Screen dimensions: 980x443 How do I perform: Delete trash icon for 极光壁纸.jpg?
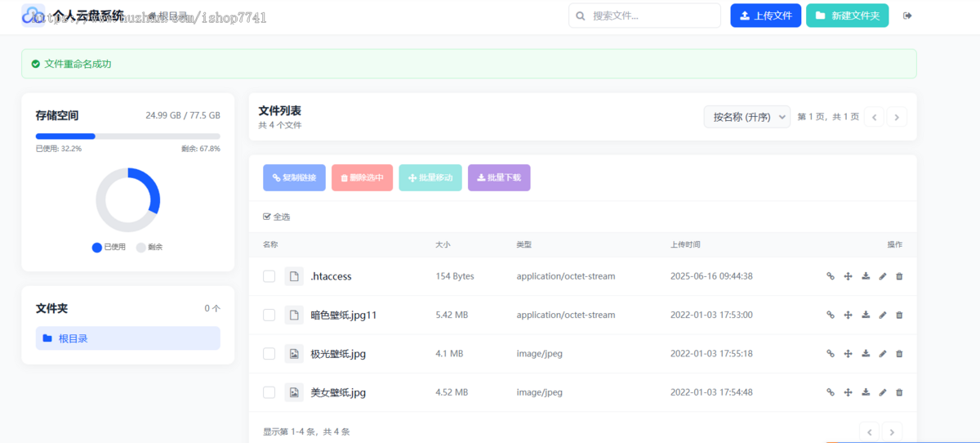[899, 354]
